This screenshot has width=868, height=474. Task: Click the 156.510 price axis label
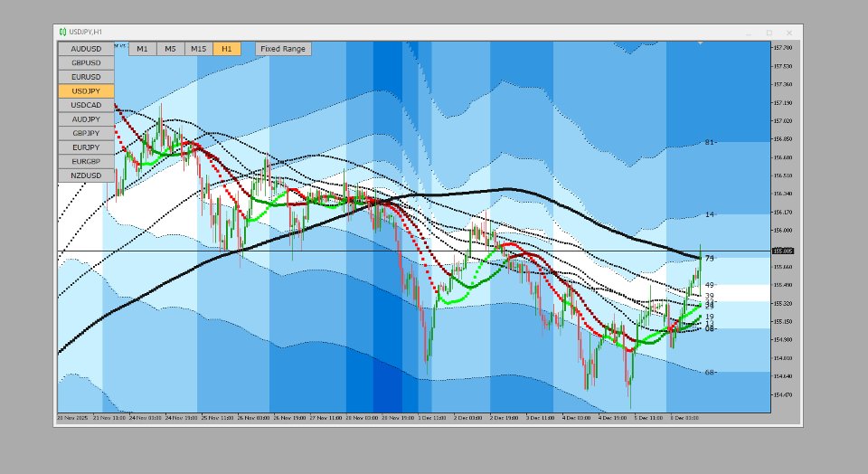[x=783, y=175]
